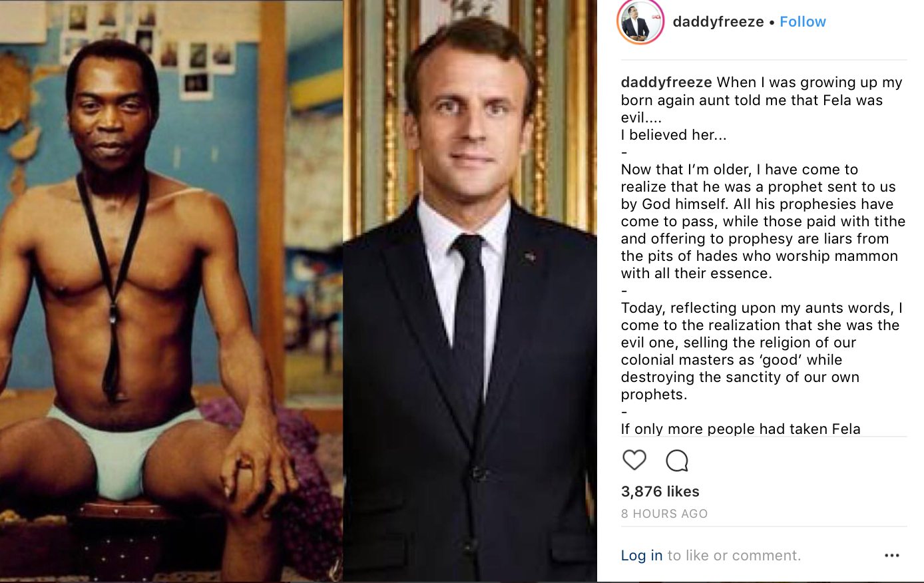View who gave the 3,876 likes
This screenshot has width=924, height=583.
click(x=660, y=491)
